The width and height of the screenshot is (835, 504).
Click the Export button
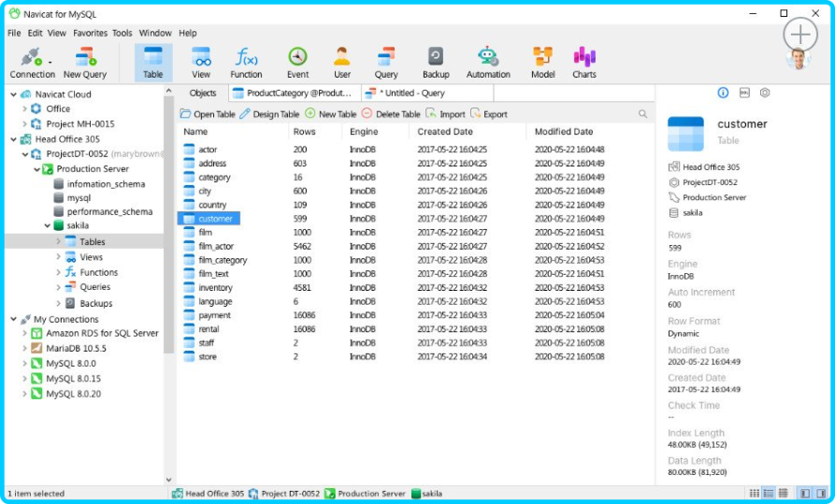[489, 114]
